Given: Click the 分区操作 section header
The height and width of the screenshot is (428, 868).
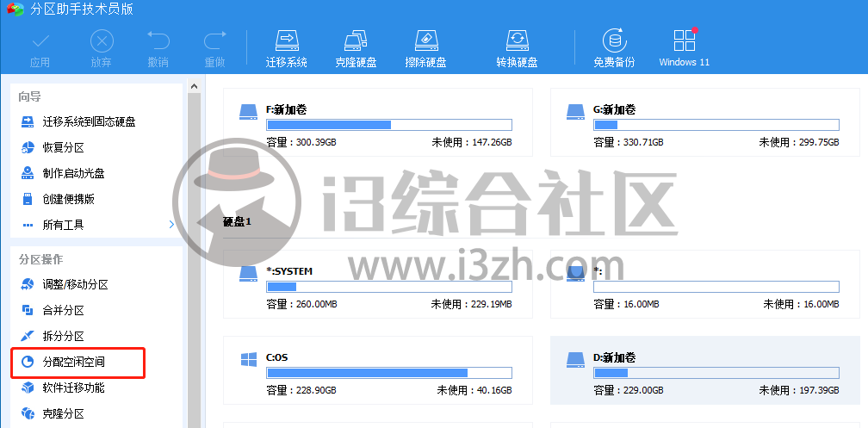Looking at the screenshot, I should pyautogui.click(x=41, y=260).
